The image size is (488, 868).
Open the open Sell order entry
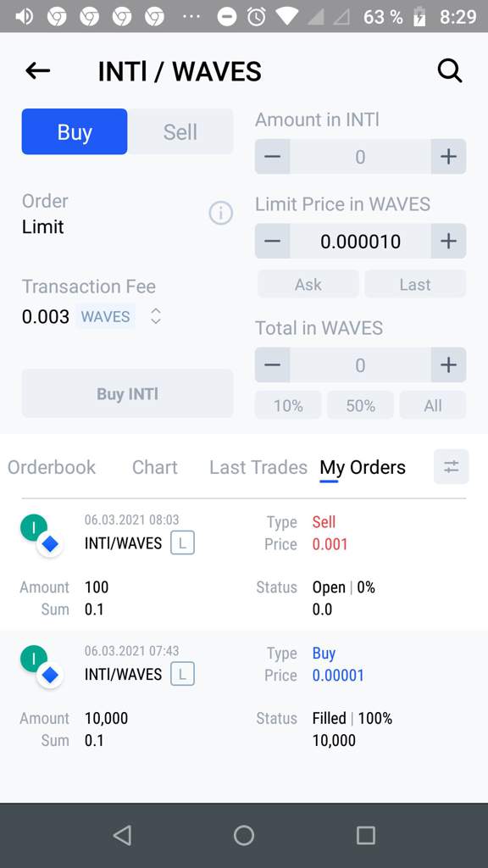point(244,565)
